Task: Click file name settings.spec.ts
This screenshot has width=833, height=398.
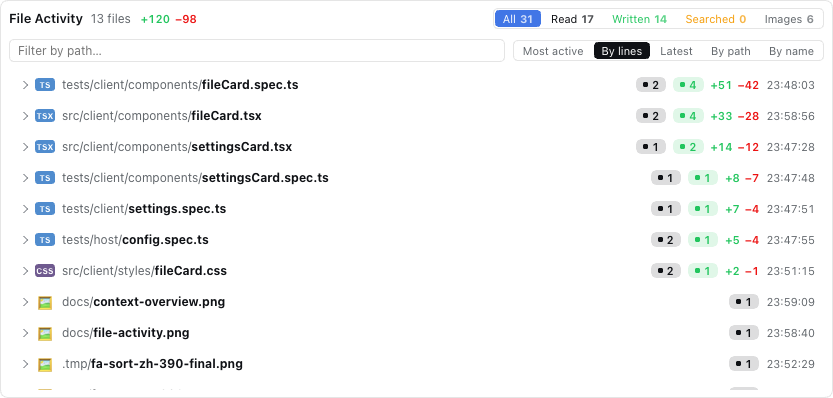Action: coord(177,209)
